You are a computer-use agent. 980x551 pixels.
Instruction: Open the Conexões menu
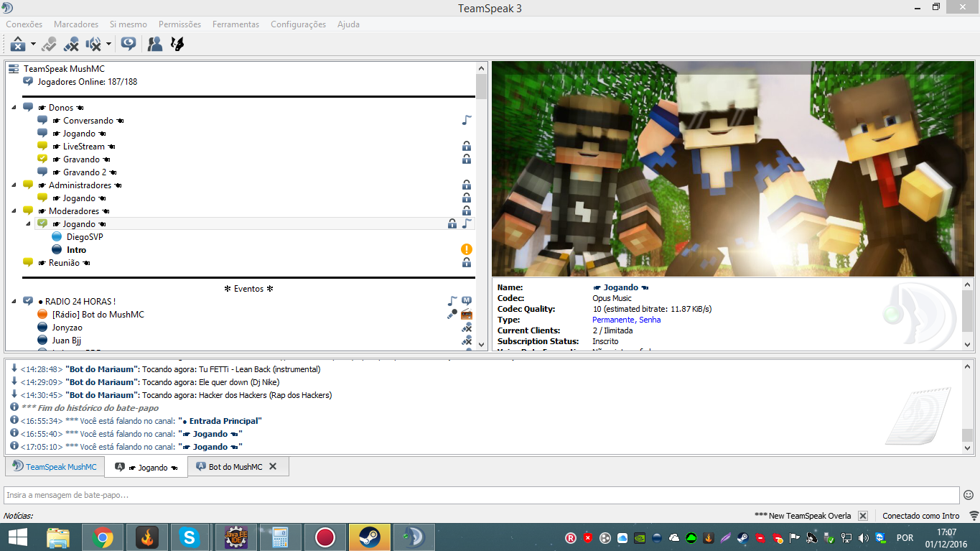[24, 24]
